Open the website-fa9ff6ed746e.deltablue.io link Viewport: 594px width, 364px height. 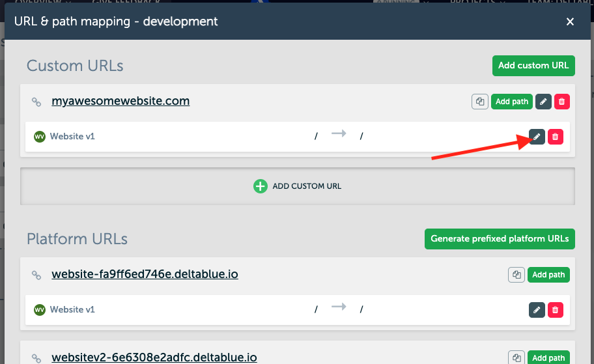145,275
